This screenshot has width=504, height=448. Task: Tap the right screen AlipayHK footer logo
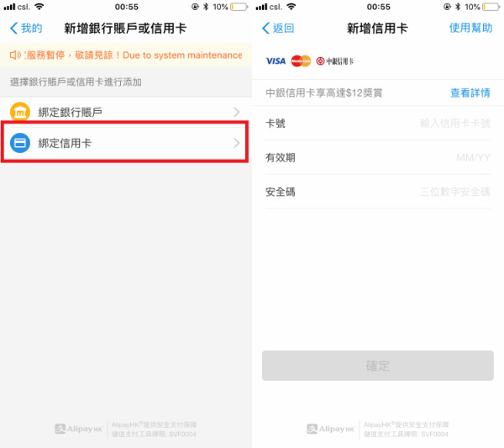(331, 429)
